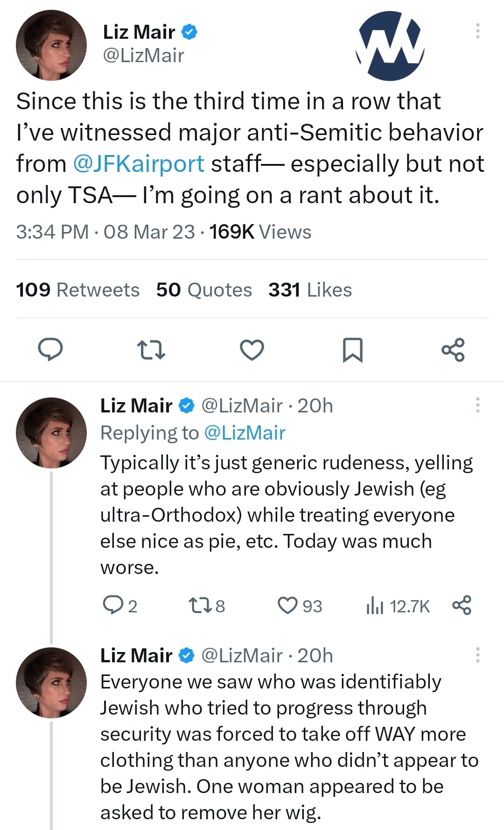
Task: Bookmark the main tweet
Action: click(352, 350)
